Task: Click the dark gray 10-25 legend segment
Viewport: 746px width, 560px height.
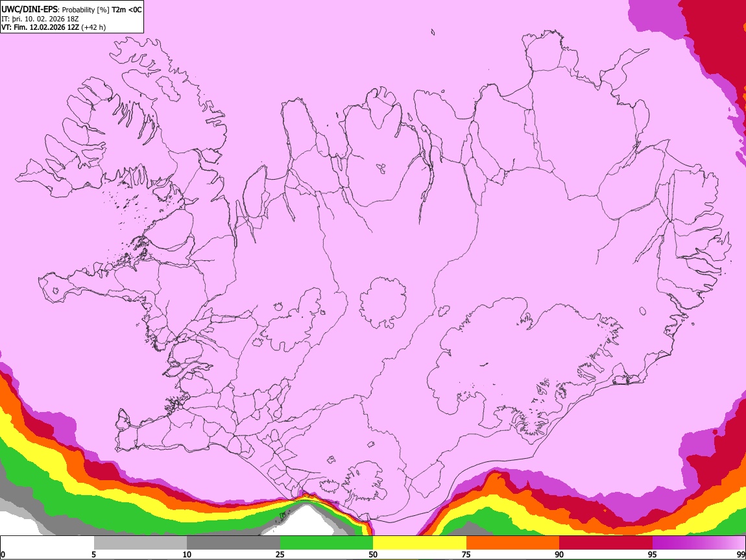Action: point(234,543)
